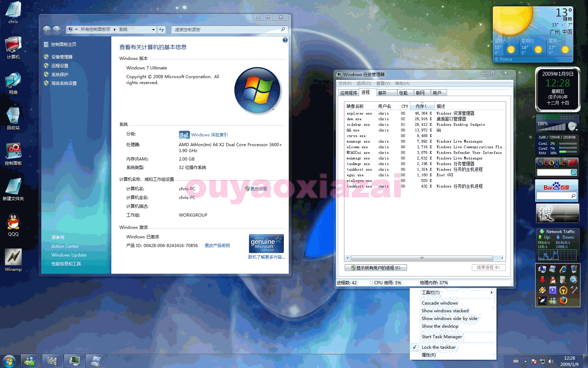Open the hammer and wrench tools launcher icon

[574, 290]
